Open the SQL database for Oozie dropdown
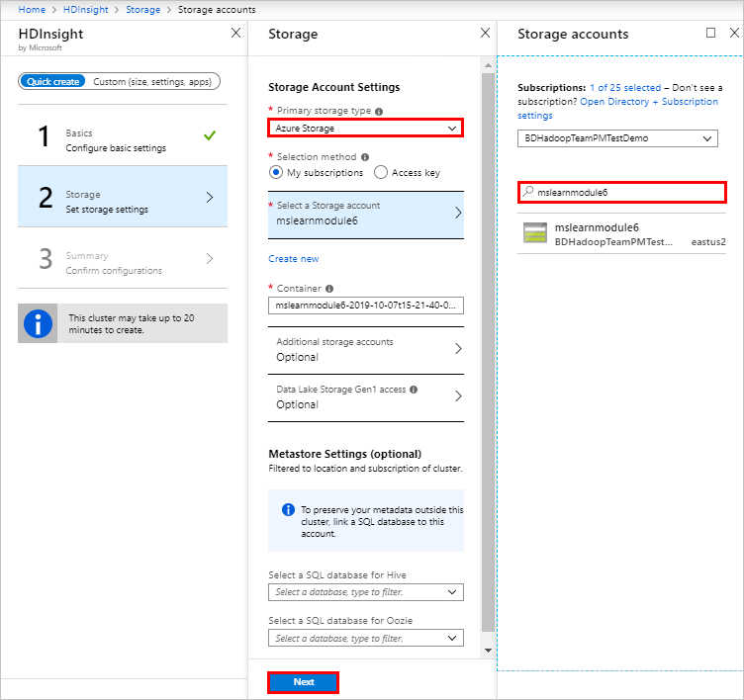The height and width of the screenshot is (700, 744). click(365, 638)
